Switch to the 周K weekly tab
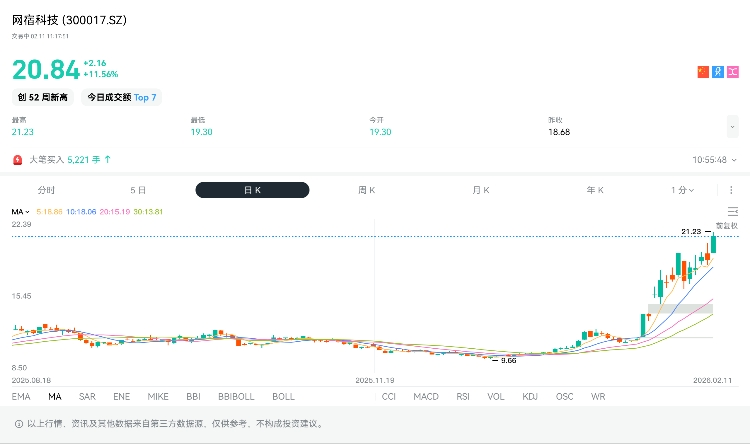 [x=366, y=190]
